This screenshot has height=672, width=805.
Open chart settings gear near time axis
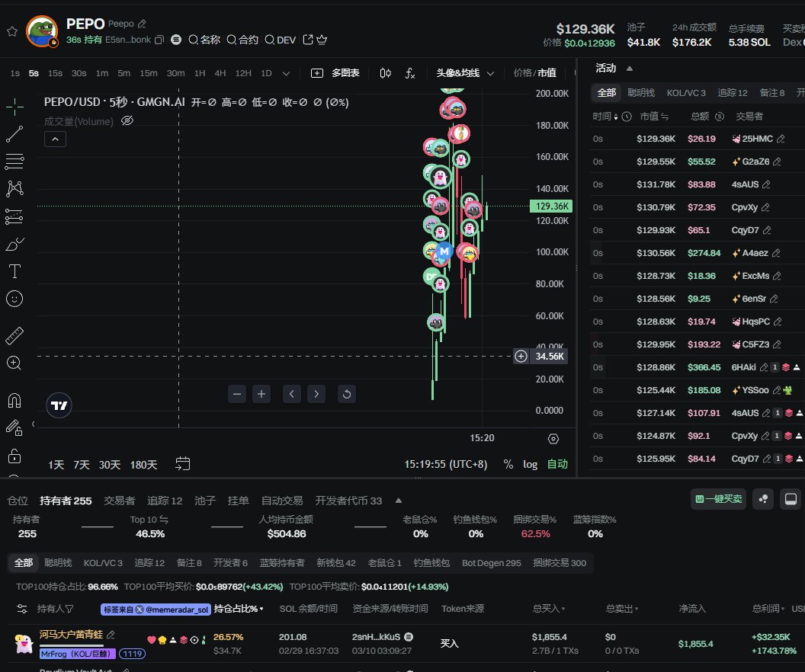(x=553, y=439)
